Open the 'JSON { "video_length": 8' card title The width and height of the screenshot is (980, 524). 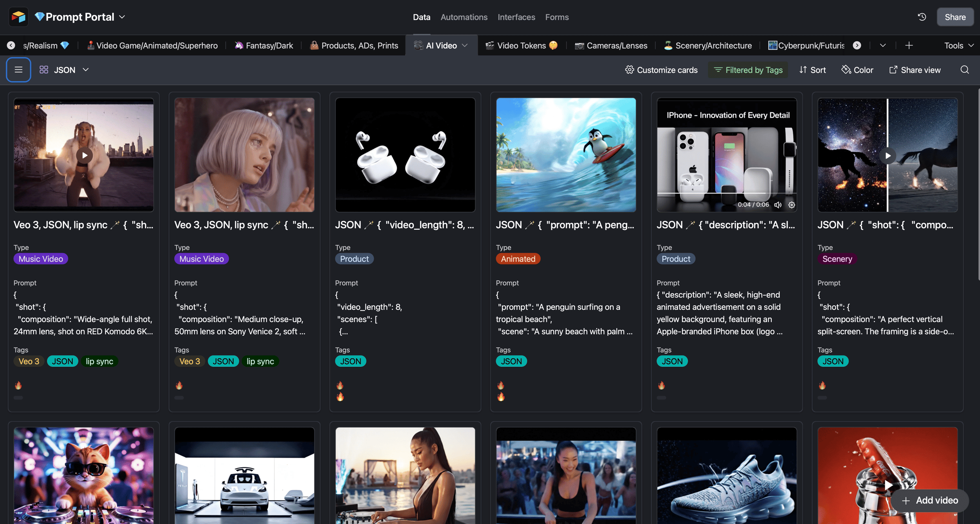point(405,225)
